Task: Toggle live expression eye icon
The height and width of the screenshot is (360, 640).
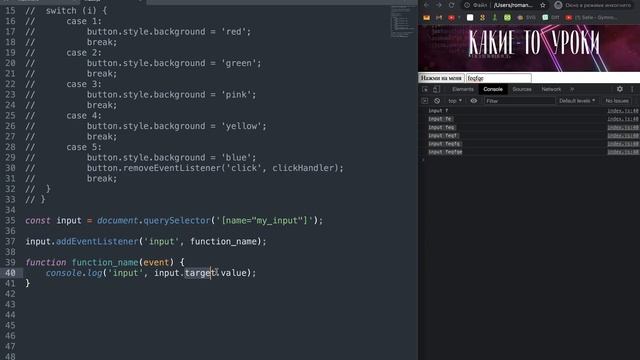Action: click(x=473, y=100)
